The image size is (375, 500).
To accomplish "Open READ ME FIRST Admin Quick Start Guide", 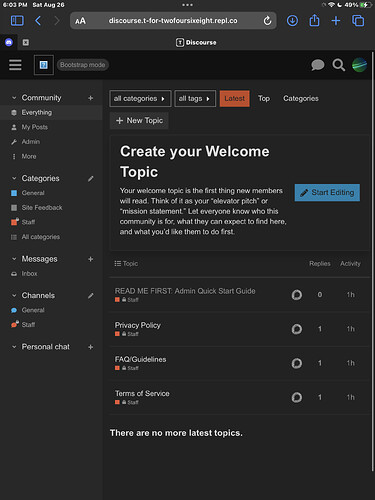I will (x=185, y=291).
